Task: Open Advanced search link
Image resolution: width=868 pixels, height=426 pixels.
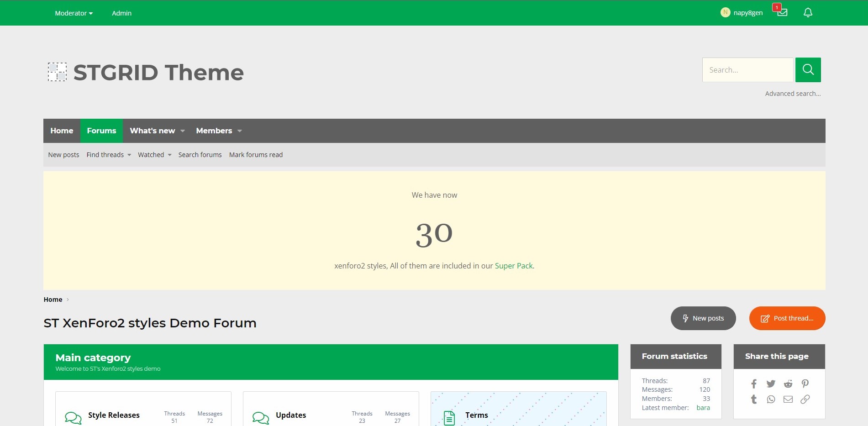Action: [793, 94]
